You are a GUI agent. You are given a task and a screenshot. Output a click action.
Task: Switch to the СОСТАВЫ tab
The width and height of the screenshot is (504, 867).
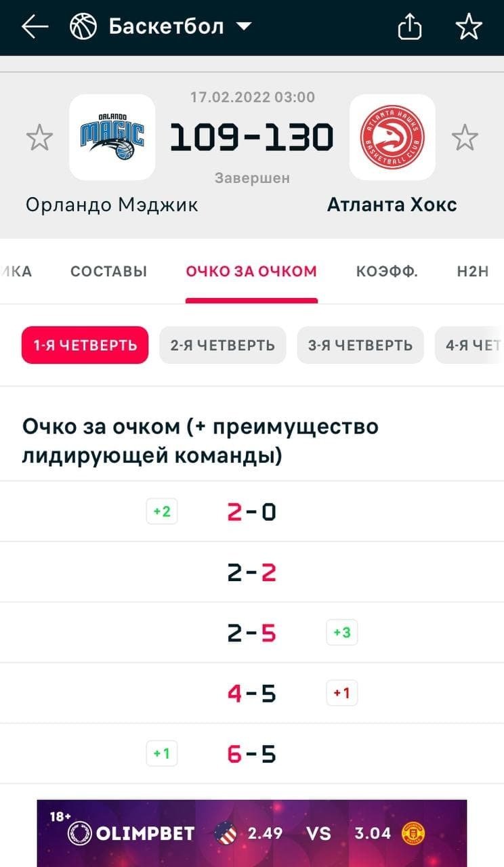click(108, 272)
